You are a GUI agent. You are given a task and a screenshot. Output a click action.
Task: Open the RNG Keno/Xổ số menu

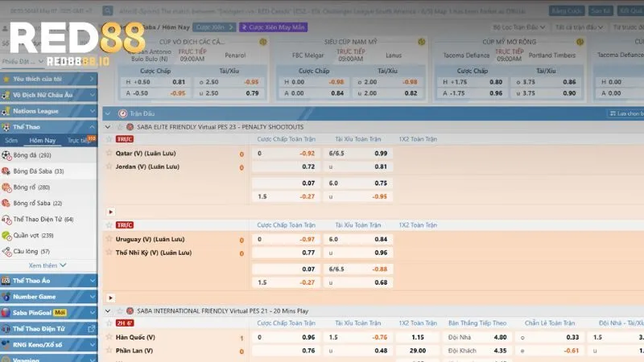tap(49, 345)
